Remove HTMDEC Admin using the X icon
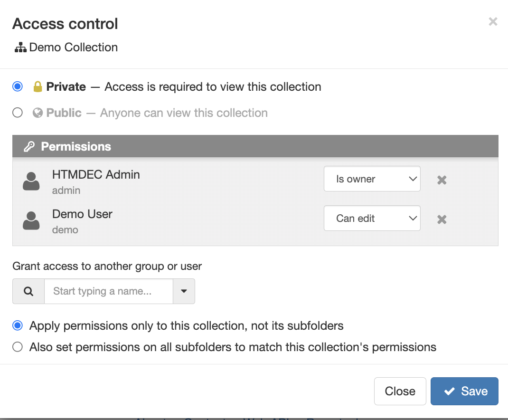The width and height of the screenshot is (508, 420). [x=442, y=180]
